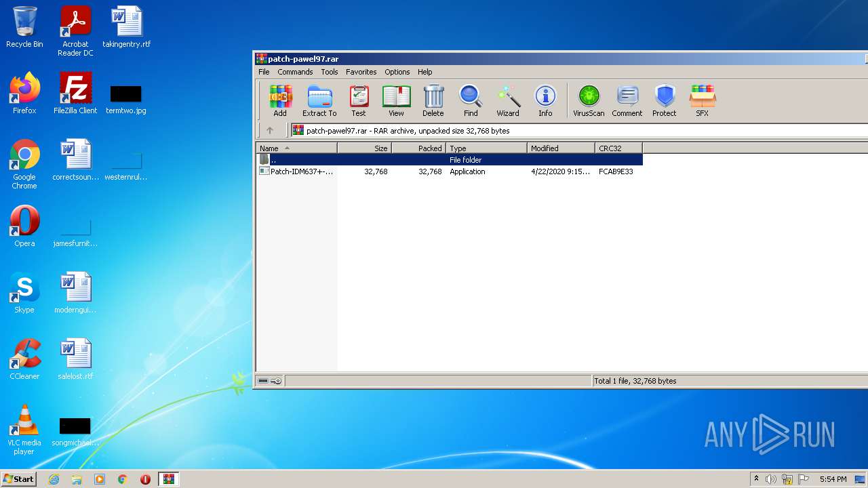Run the Test archive tool
Viewport: 868px width, 488px height.
pos(359,100)
